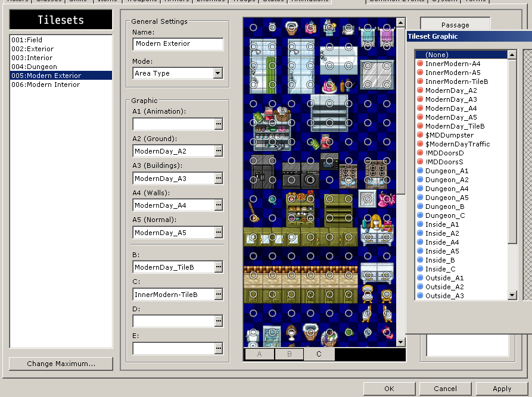Viewport: 532px width, 397px height.
Task: Choose Inside_A5 in graphic list
Action: coord(462,251)
